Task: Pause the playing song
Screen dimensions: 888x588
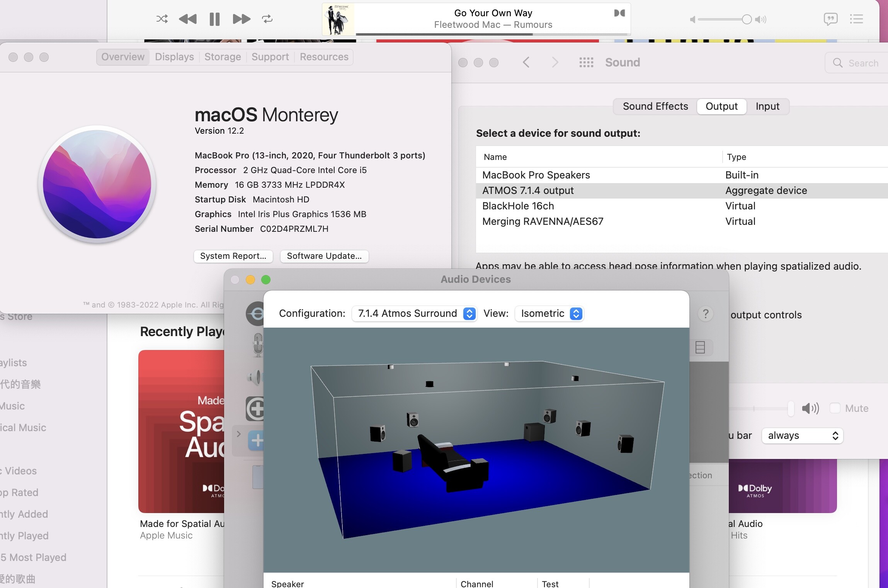Action: click(x=214, y=19)
